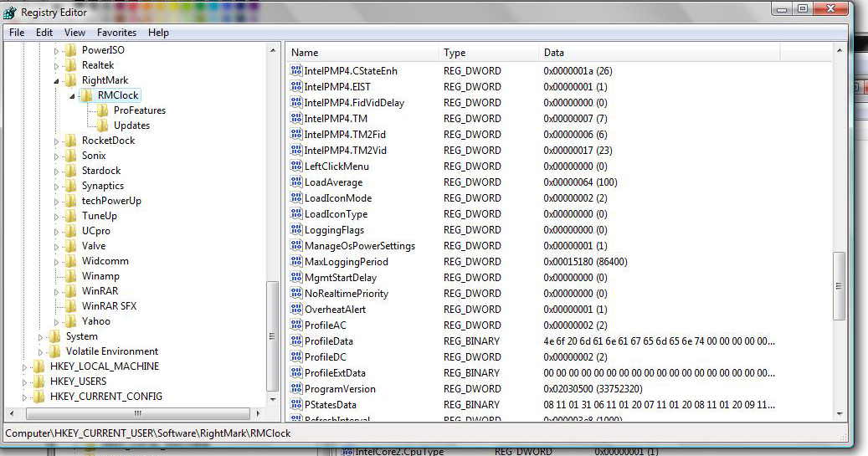Viewport: 868px width, 456px height.
Task: Open the Edit menu
Action: click(x=44, y=33)
